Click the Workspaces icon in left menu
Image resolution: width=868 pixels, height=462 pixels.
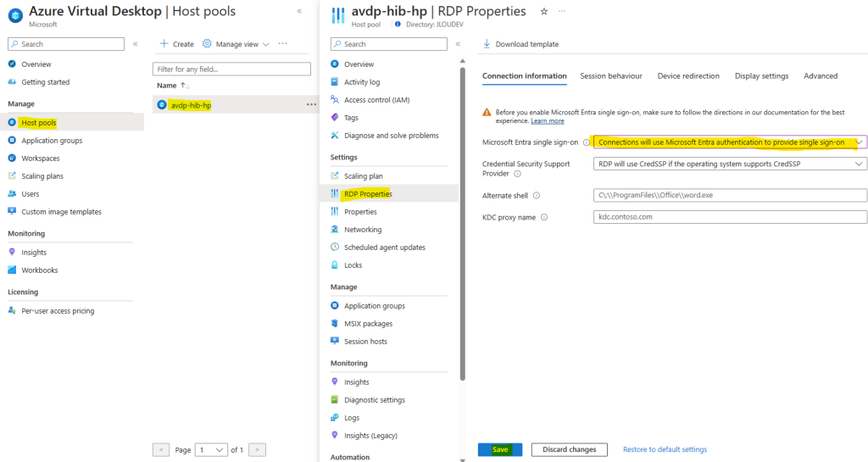(x=12, y=159)
